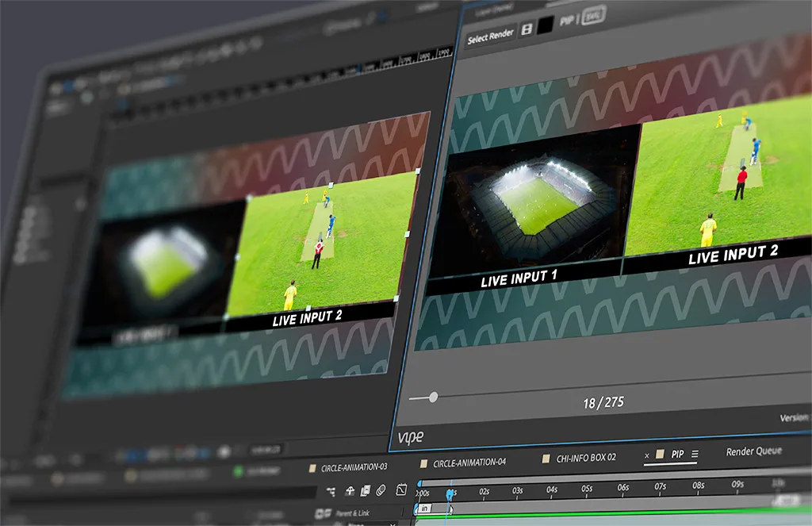812x526 pixels.
Task: Toggle the motion blur icon in timeline
Action: click(x=381, y=490)
